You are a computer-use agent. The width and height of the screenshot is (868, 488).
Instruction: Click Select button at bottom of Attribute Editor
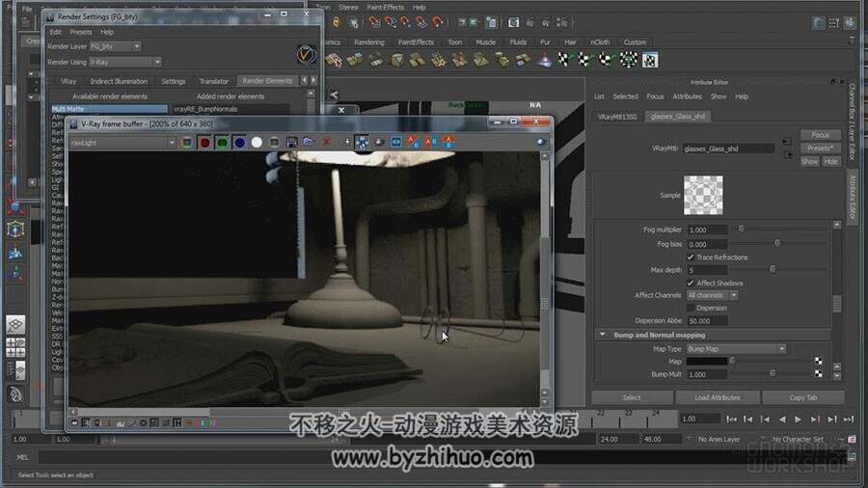632,397
